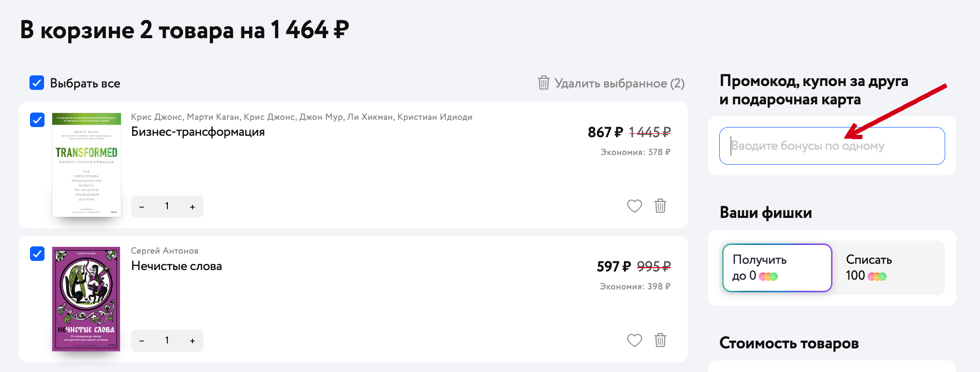Select the Получить до 0 фишки option
The image size is (980, 372).
coord(777,268)
